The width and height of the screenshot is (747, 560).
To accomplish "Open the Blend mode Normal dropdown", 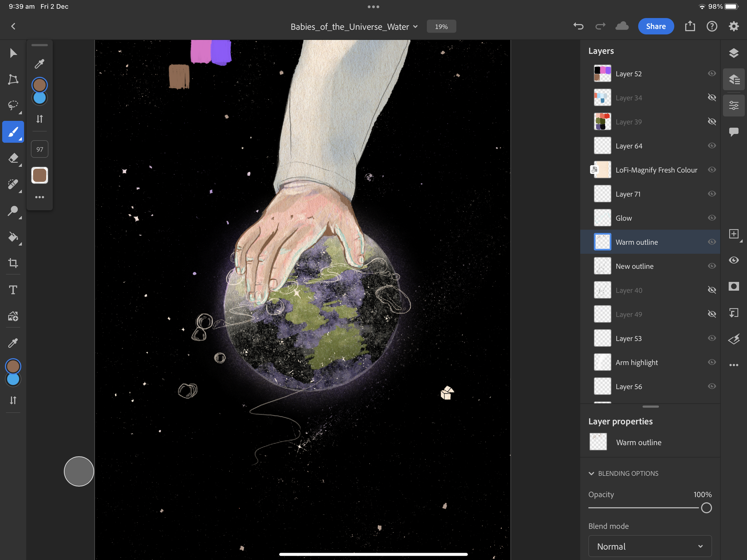I will click(650, 546).
